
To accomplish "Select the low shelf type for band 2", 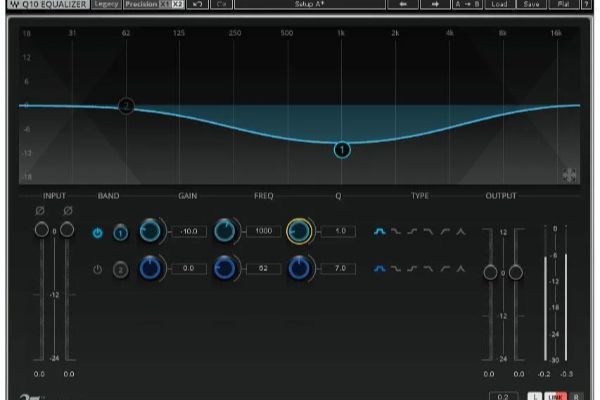I will click(396, 269).
